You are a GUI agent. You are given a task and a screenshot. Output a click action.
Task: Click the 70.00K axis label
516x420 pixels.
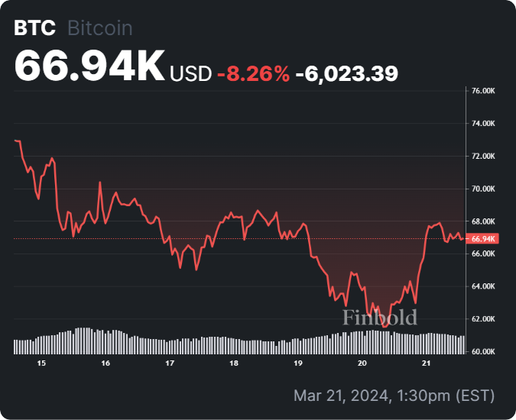(x=485, y=189)
